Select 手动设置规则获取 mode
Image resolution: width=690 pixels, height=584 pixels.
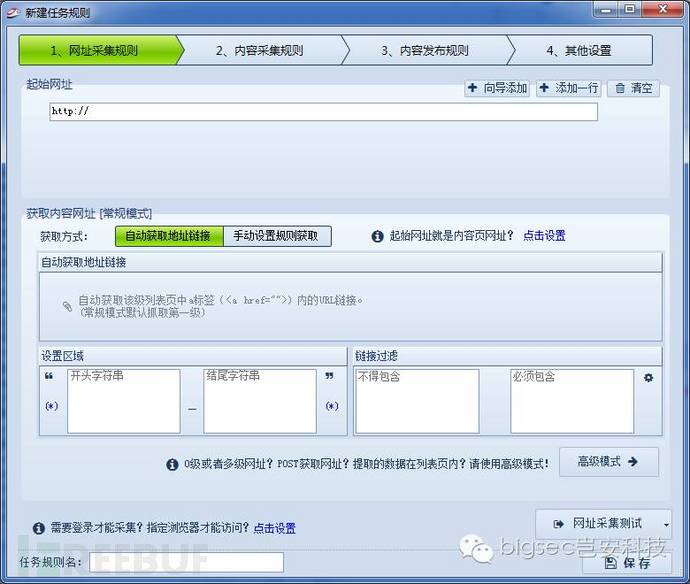[277, 236]
